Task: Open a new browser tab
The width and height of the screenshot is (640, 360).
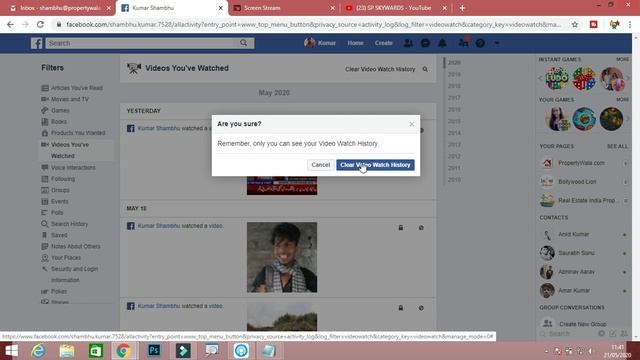Action: click(x=462, y=8)
